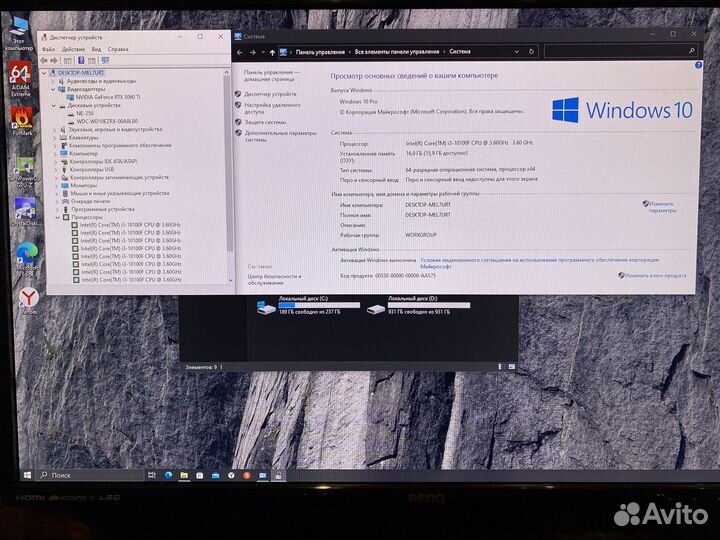The width and height of the screenshot is (720, 540).
Task: Select the Этот компьютер desktop icon
Action: (19, 33)
